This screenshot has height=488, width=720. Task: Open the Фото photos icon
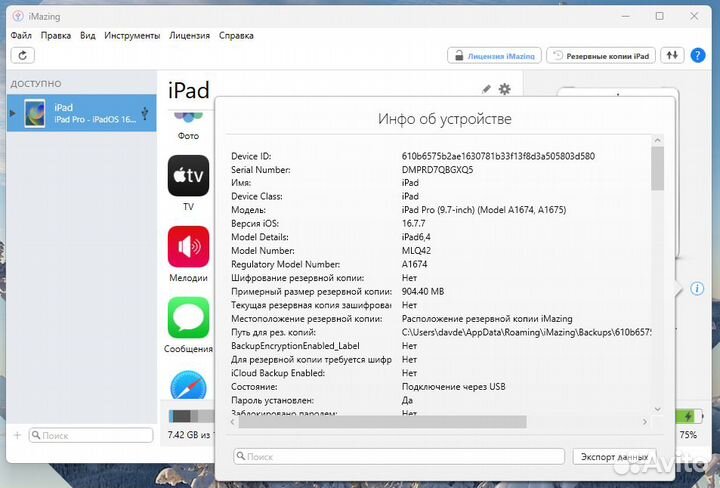[x=188, y=118]
